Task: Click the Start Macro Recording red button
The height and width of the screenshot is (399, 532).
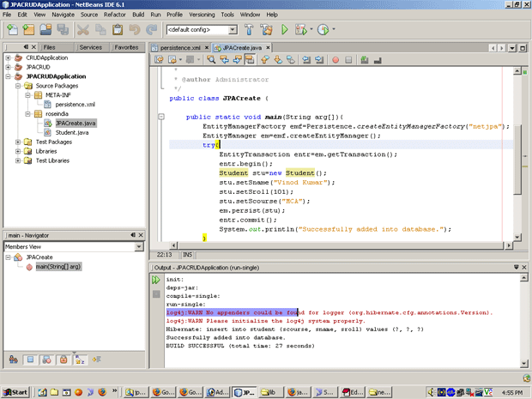Action: 336,60
